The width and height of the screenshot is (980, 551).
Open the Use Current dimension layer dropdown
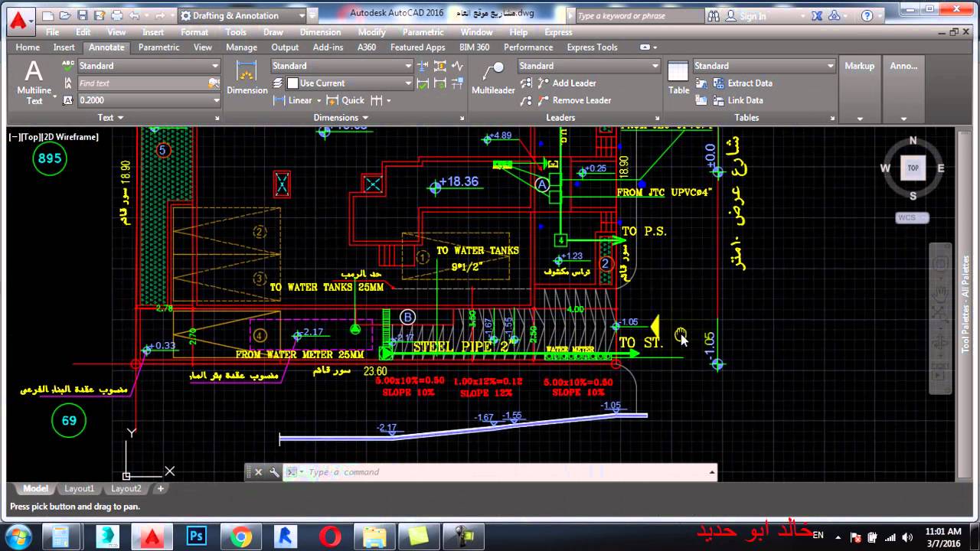click(x=349, y=83)
